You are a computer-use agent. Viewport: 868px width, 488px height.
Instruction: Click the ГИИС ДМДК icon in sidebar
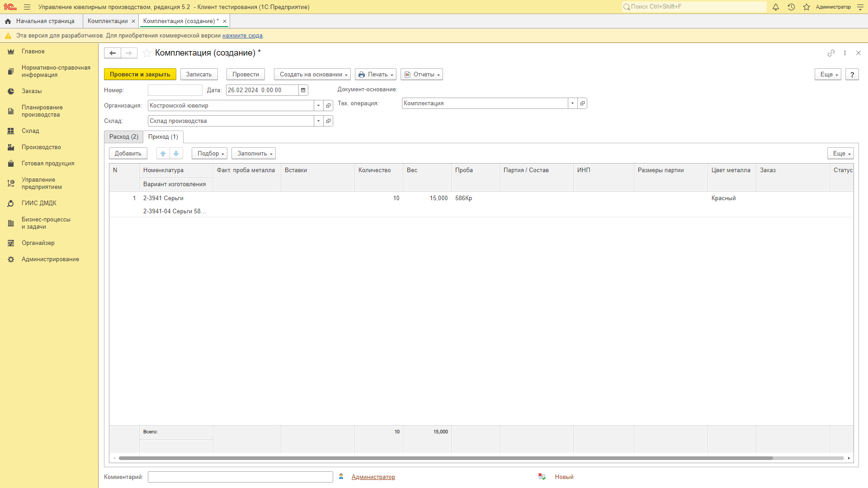click(x=11, y=203)
